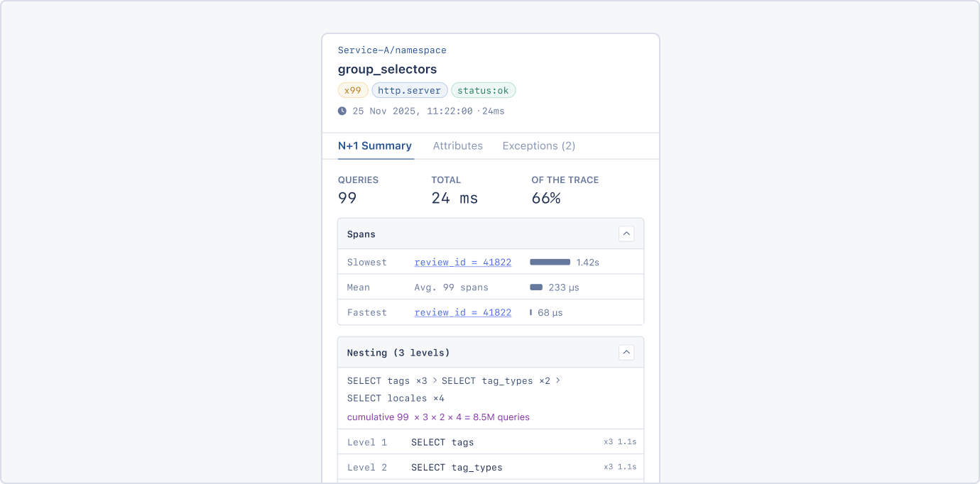Screen dimensions: 980x484
Task: Collapse the Nesting (3 levels) section chevron
Action: (x=626, y=352)
